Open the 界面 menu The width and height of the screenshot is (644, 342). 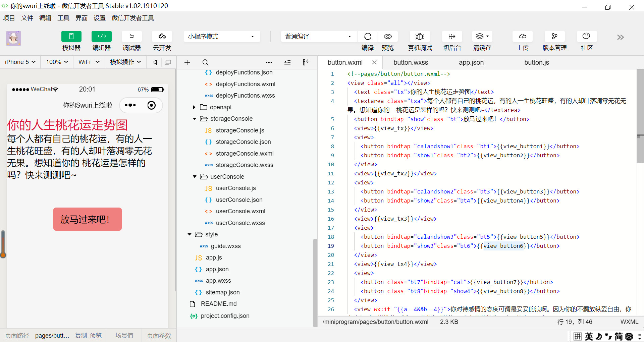pyautogui.click(x=82, y=18)
